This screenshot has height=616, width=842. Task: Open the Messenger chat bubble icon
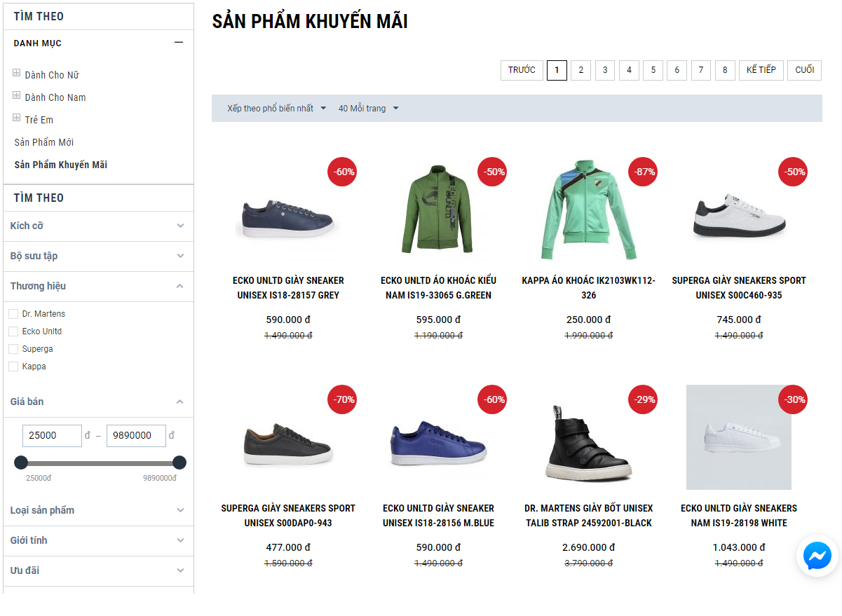tap(817, 556)
